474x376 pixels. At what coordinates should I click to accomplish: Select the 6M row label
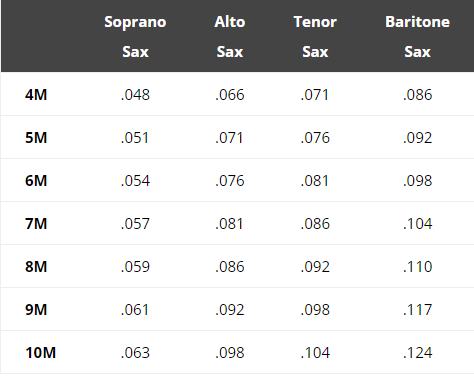coord(36,181)
